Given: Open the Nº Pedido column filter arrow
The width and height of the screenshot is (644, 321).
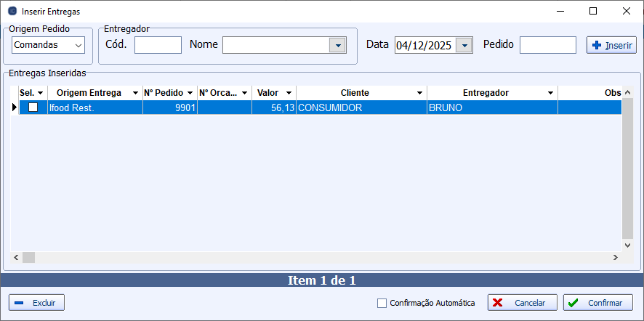Looking at the screenshot, I should [190, 94].
